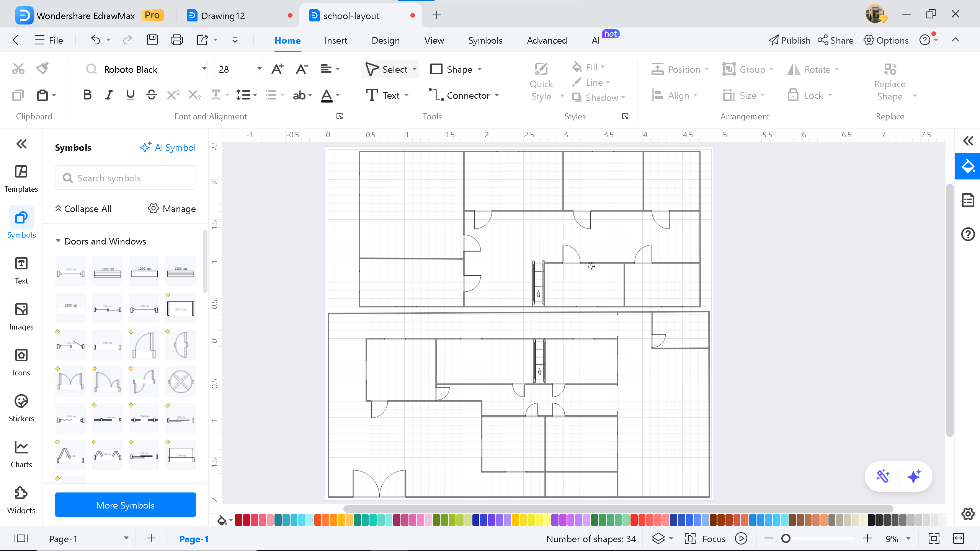Screen dimensions: 980x551
Task: Increase font size with A+ icon
Action: pyautogui.click(x=277, y=69)
